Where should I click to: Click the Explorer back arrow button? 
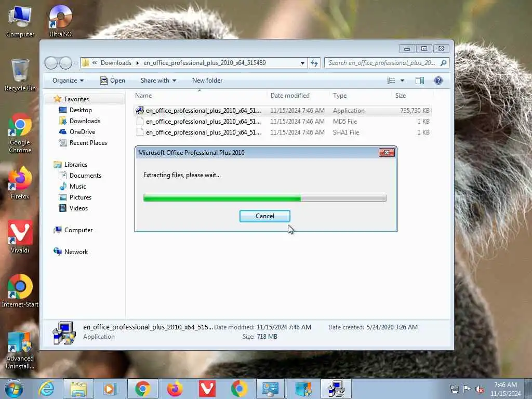[51, 63]
